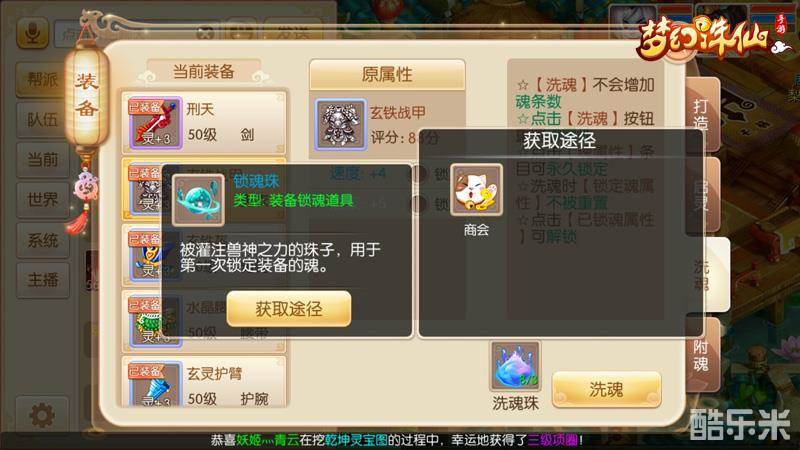Toggle the first soul attribute lock circle
The image size is (800, 450).
[x=419, y=174]
